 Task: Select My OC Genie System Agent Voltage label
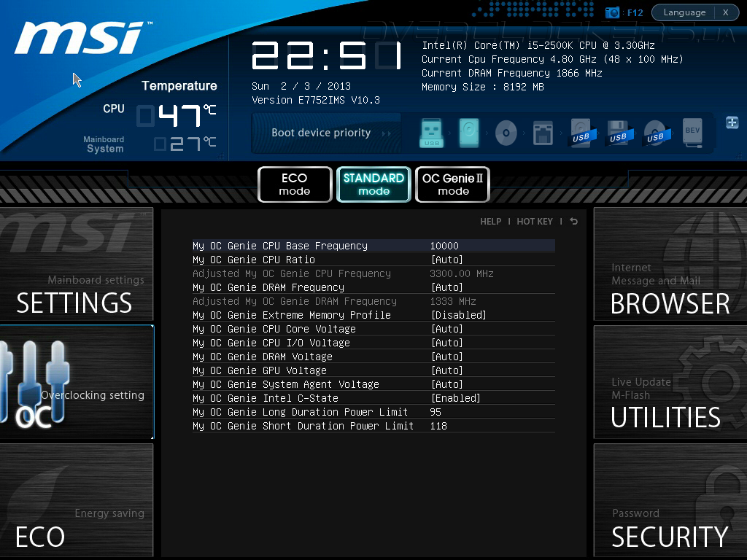(x=286, y=384)
